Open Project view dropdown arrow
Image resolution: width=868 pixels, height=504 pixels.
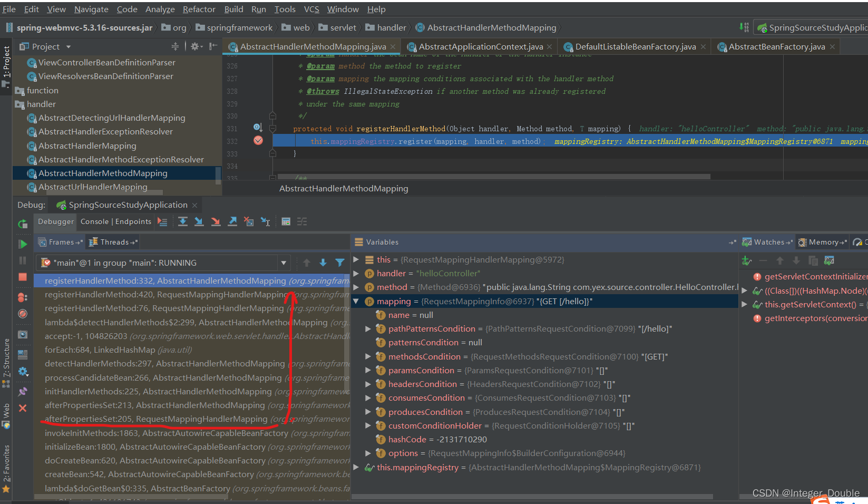[69, 47]
